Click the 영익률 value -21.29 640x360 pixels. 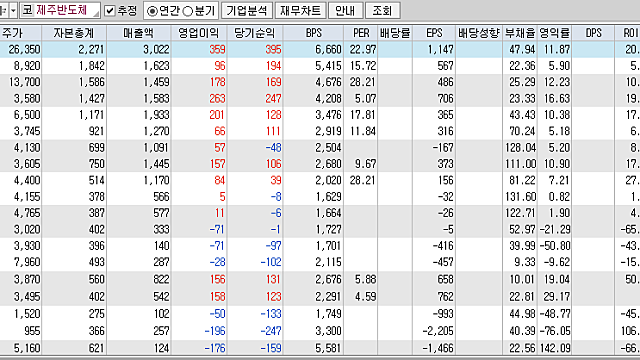click(x=555, y=229)
